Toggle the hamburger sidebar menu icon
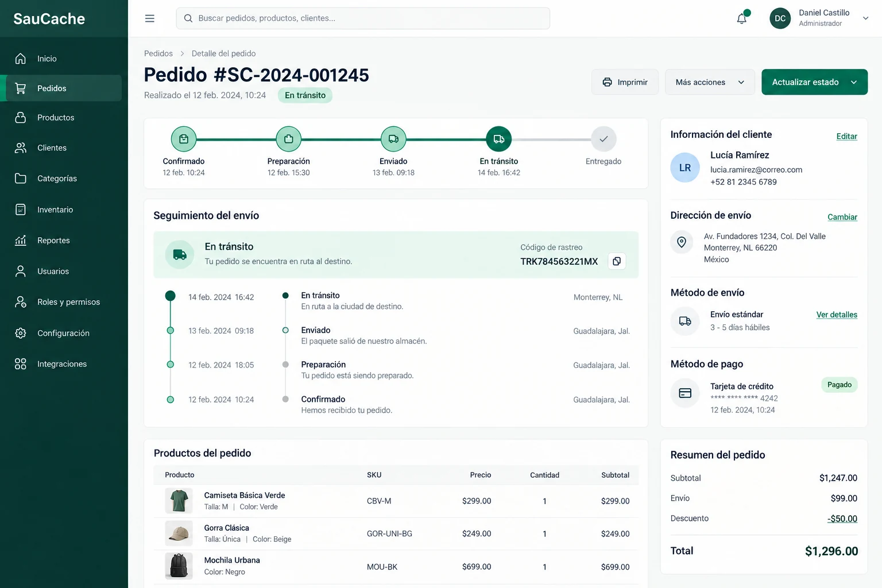This screenshot has height=588, width=882. [x=150, y=18]
